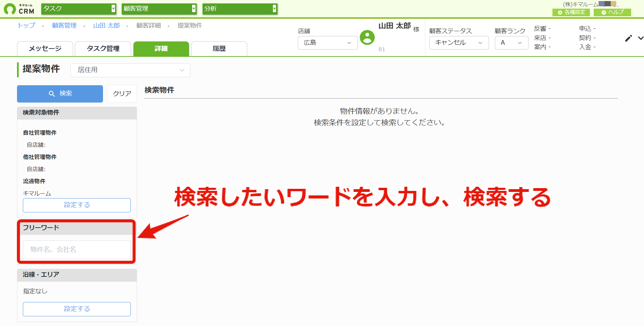Image resolution: width=644 pixels, height=326 pixels.
Task: Open 各種設定 settings button
Action: click(571, 12)
